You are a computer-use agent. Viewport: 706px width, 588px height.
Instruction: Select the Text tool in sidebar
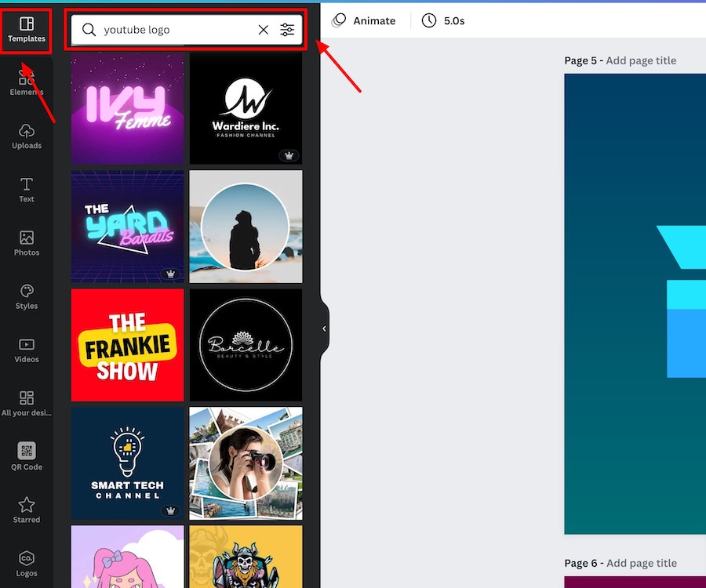(27, 189)
